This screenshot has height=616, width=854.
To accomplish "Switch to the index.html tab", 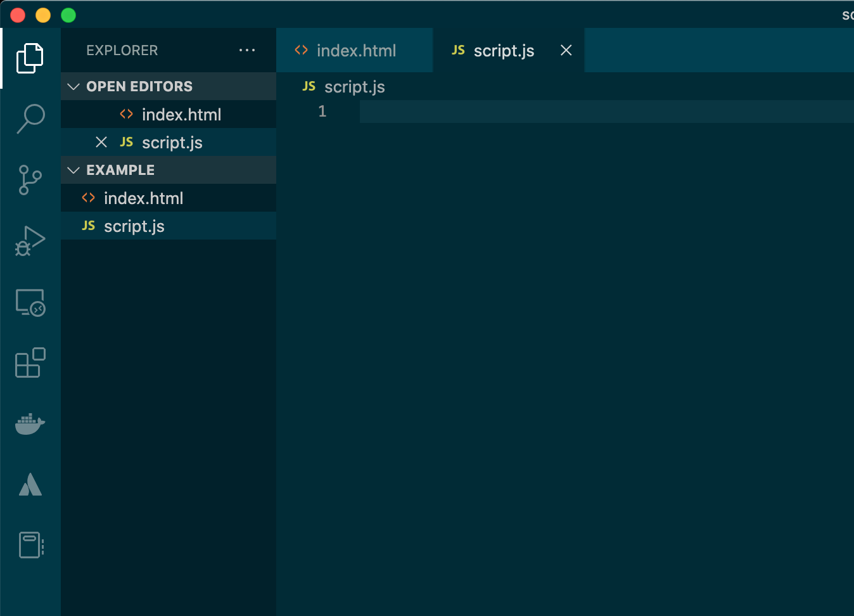I will (355, 50).
